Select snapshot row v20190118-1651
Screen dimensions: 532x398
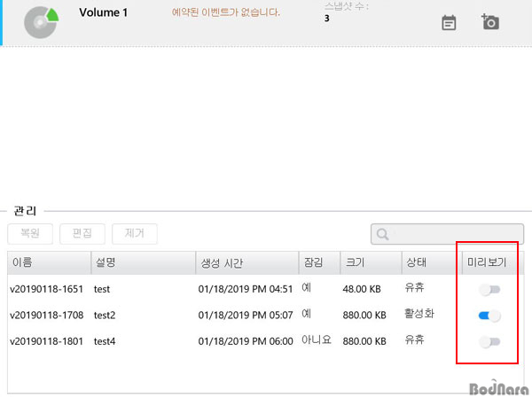266,289
